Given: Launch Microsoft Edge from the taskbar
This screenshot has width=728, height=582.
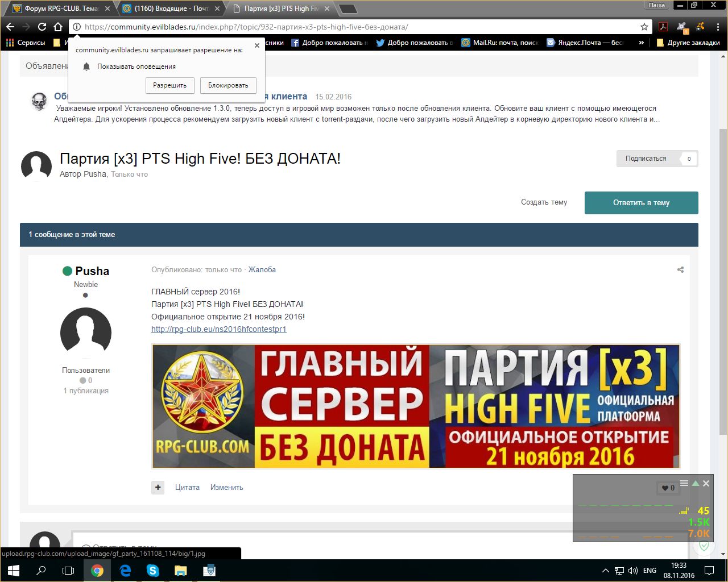Looking at the screenshot, I should pyautogui.click(x=125, y=571).
